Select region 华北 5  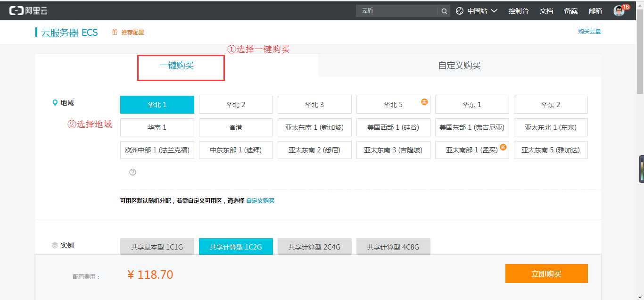tap(393, 105)
